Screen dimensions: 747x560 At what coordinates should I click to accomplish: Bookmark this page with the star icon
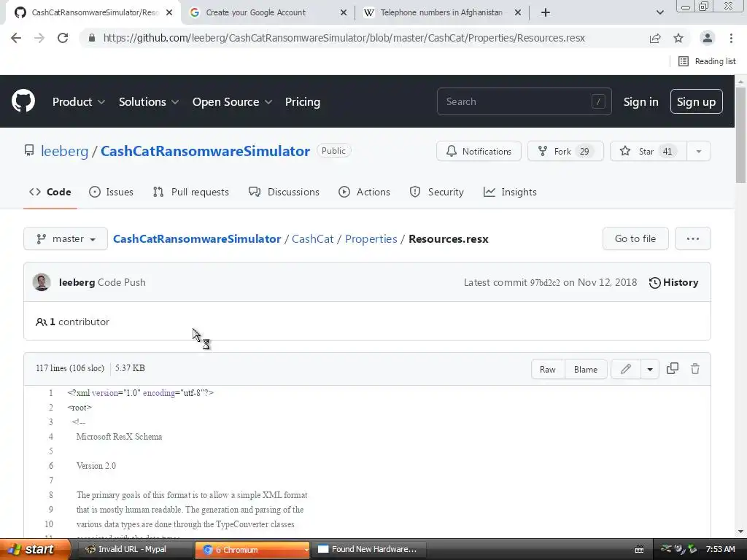678,38
